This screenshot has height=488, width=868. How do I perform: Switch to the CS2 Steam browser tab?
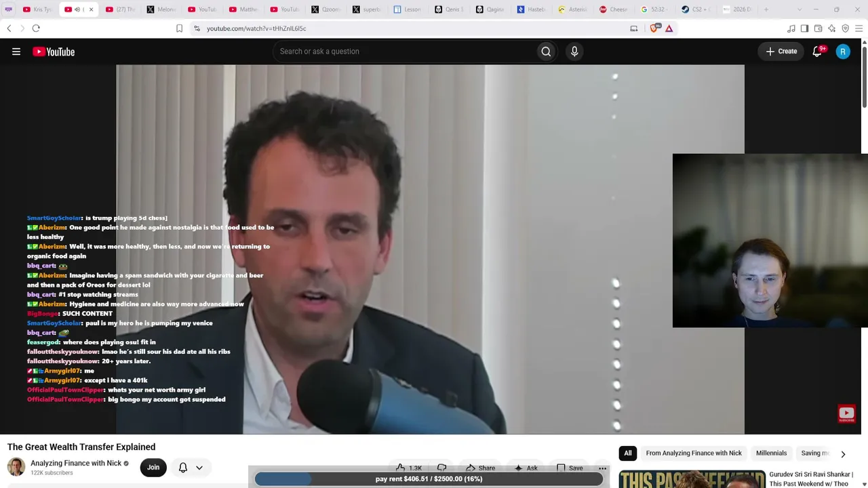point(696,9)
